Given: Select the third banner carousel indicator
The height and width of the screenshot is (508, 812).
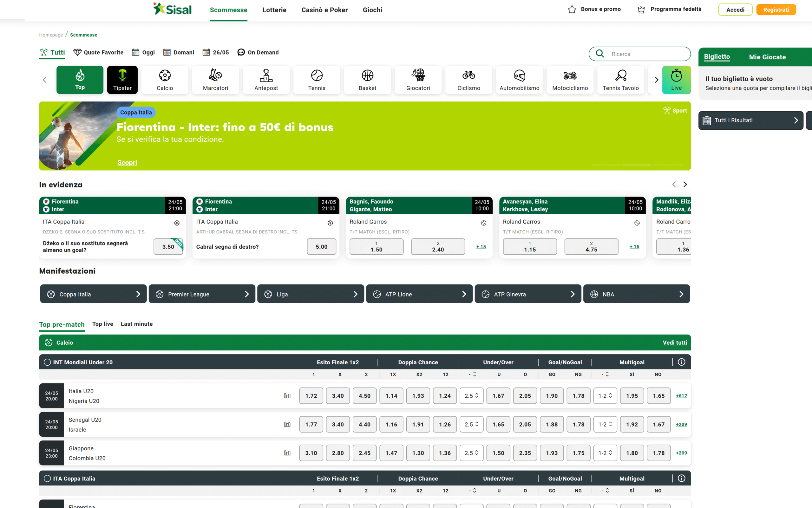Looking at the screenshot, I should point(667,165).
